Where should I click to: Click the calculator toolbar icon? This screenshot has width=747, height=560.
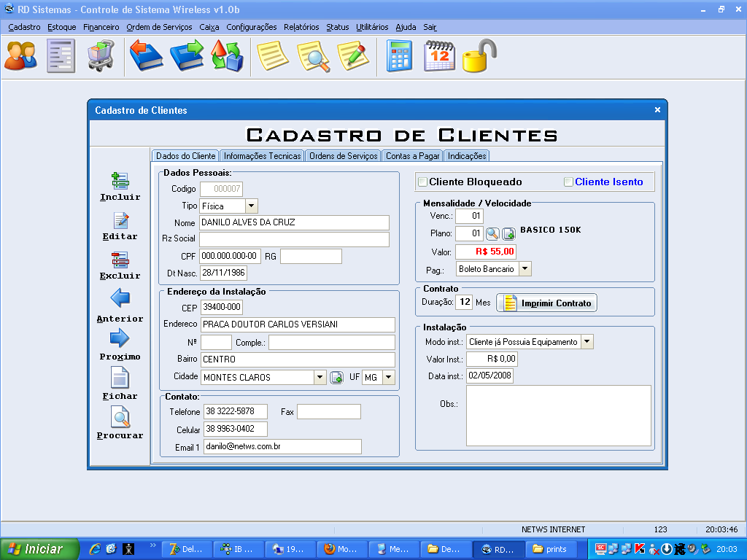399,56
